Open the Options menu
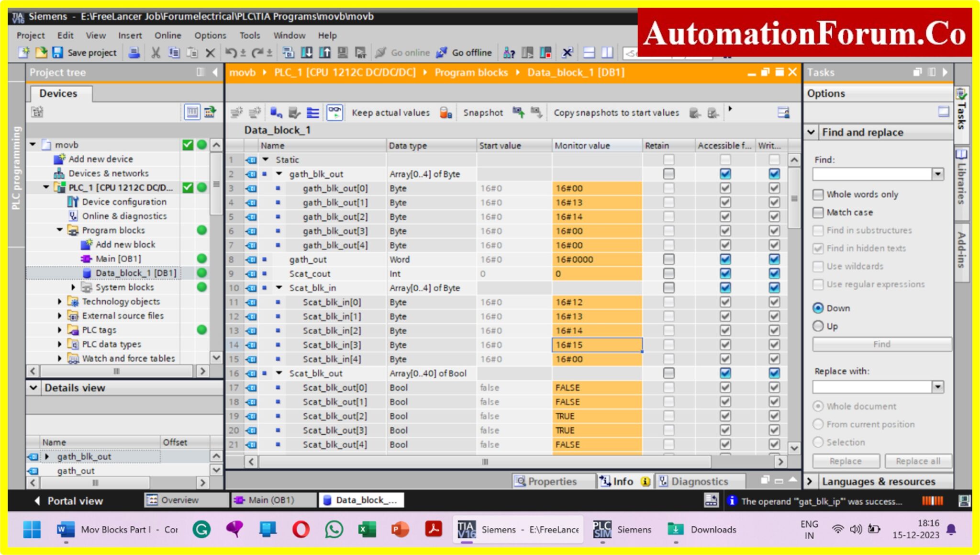 [210, 35]
